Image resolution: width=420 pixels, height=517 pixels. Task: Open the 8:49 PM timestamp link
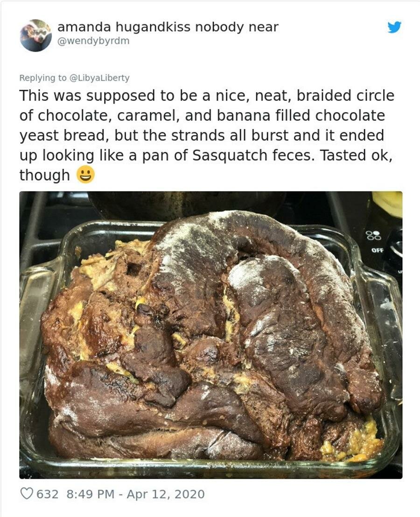pyautogui.click(x=90, y=494)
